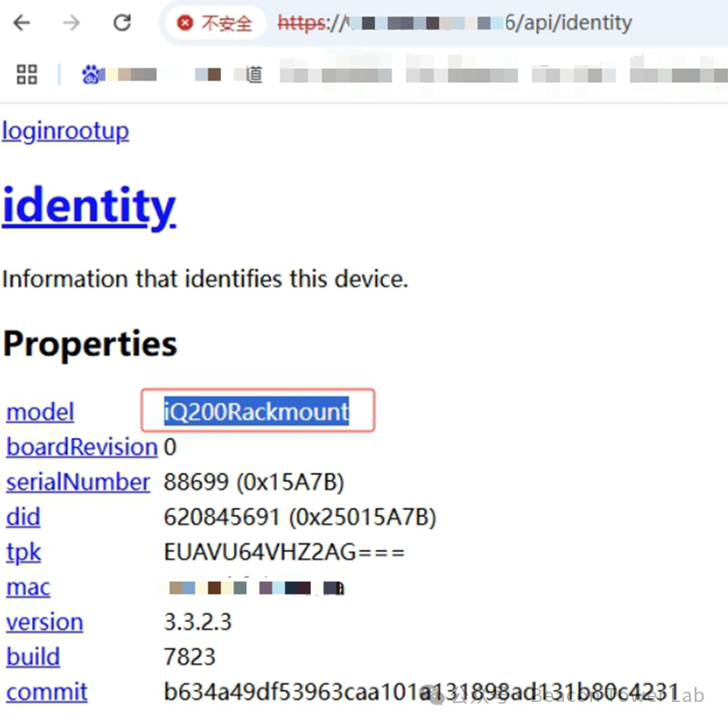728x724 pixels.
Task: Open the identity heading link
Action: [89, 206]
